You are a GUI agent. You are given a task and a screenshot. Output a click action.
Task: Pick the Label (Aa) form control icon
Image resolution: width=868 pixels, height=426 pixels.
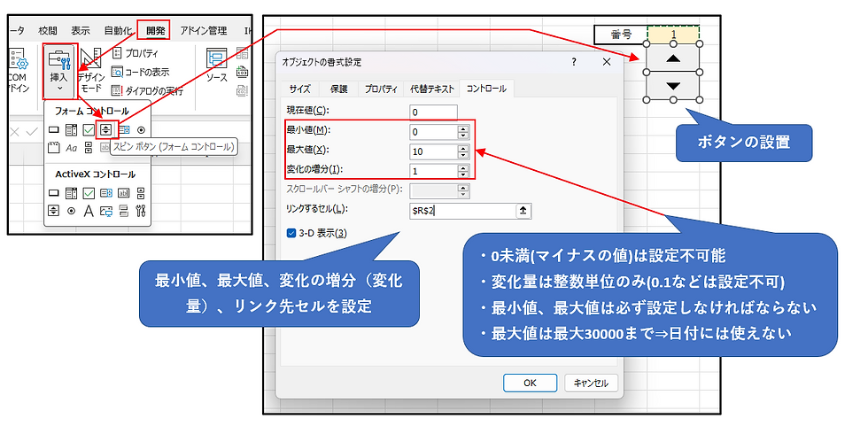(x=72, y=148)
